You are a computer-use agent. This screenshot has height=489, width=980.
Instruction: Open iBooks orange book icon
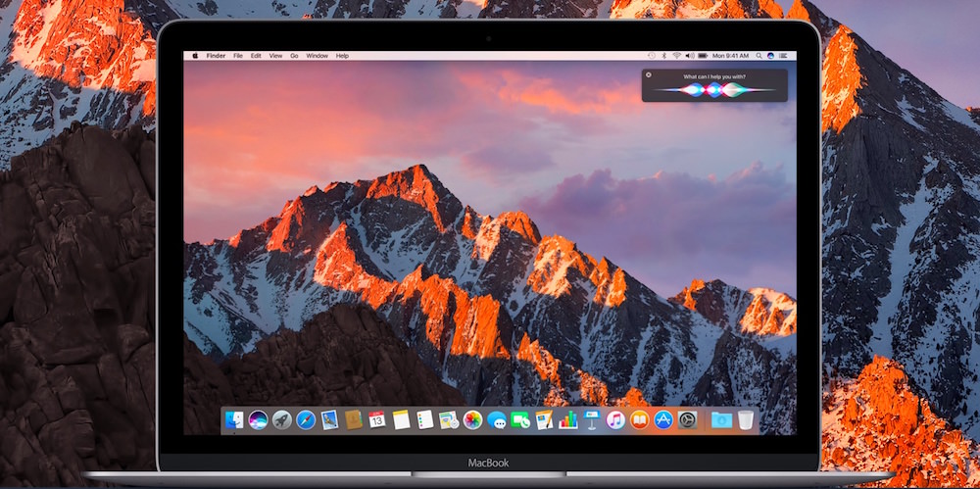point(639,419)
